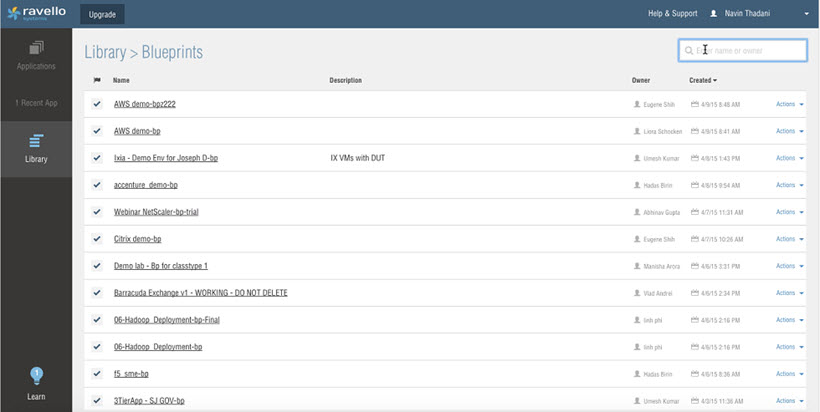820x412 pixels.
Task: Click calendar icon next to 4/9/15 8:48 AM
Action: pos(695,104)
